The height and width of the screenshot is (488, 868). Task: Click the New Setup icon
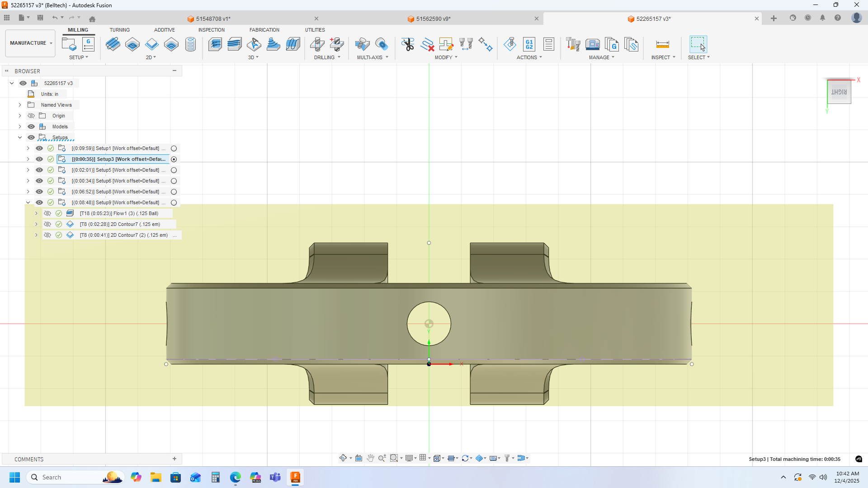[x=69, y=44]
